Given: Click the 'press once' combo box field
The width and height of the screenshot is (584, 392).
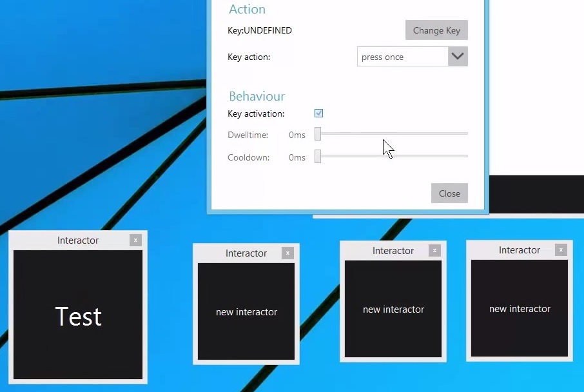Looking at the screenshot, I should (402, 57).
